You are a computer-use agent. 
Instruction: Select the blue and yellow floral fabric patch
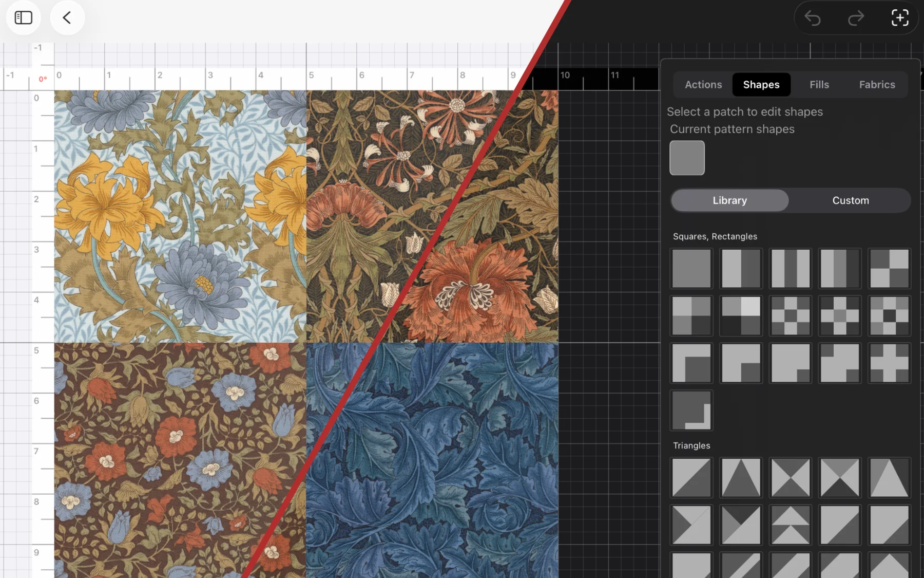click(x=180, y=216)
